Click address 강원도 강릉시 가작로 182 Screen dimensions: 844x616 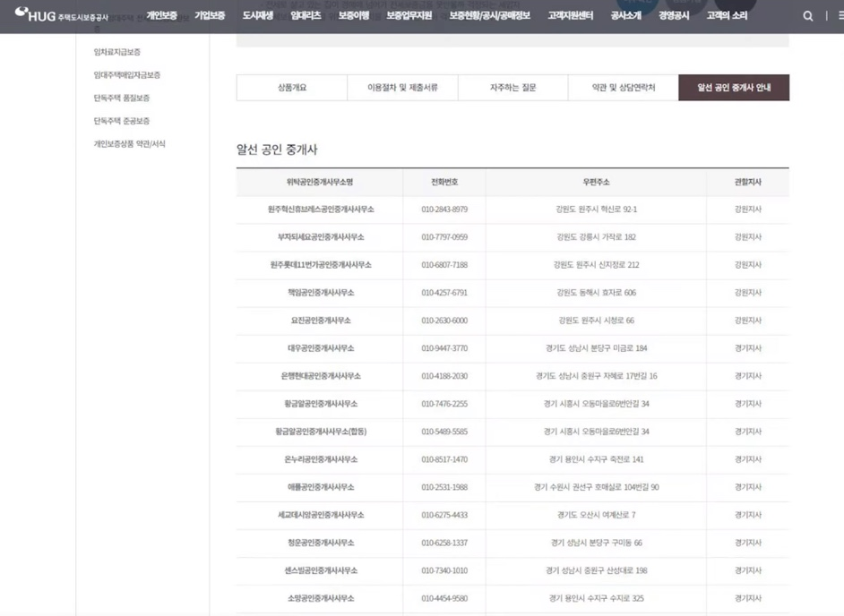click(597, 237)
